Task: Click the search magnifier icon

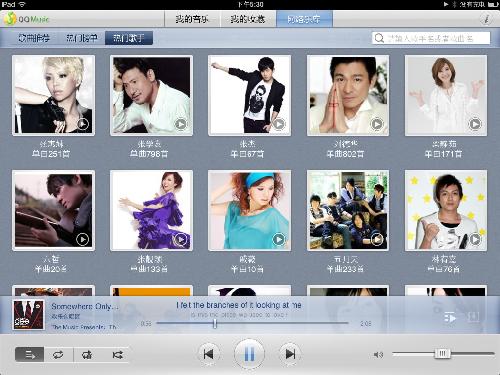Action: click(x=379, y=38)
